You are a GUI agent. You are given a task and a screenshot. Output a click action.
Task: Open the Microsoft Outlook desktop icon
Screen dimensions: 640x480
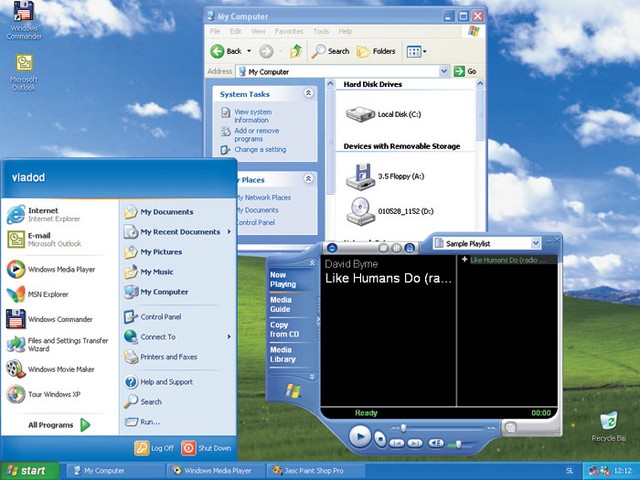(x=24, y=72)
